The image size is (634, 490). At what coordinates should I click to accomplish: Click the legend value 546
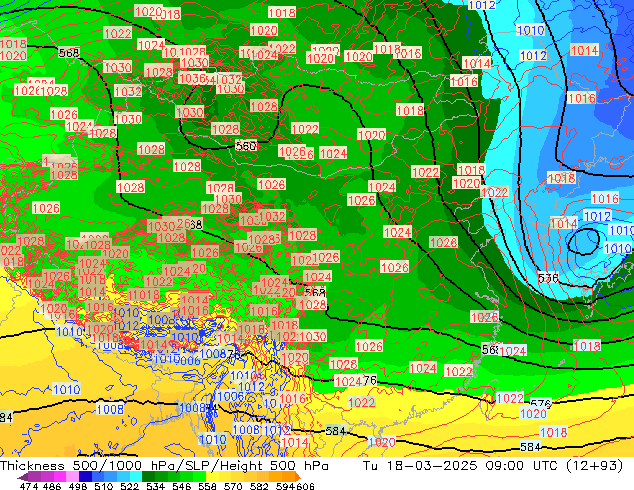click(x=182, y=486)
